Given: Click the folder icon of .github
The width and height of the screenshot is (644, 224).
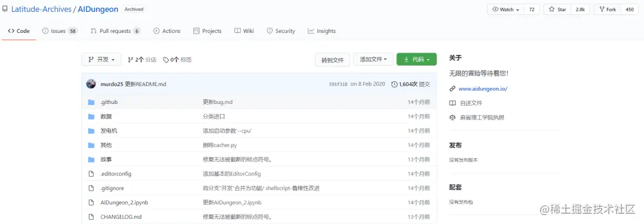Looking at the screenshot, I should (x=91, y=102).
